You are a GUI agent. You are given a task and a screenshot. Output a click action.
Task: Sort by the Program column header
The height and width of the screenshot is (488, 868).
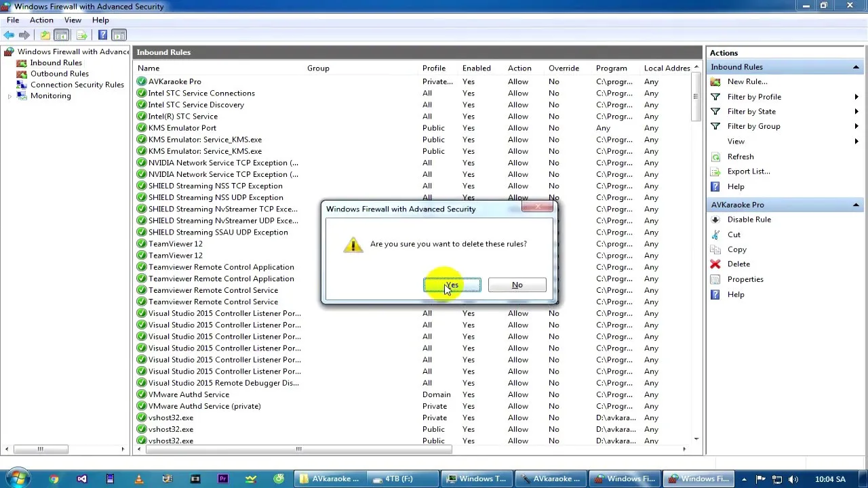point(611,68)
